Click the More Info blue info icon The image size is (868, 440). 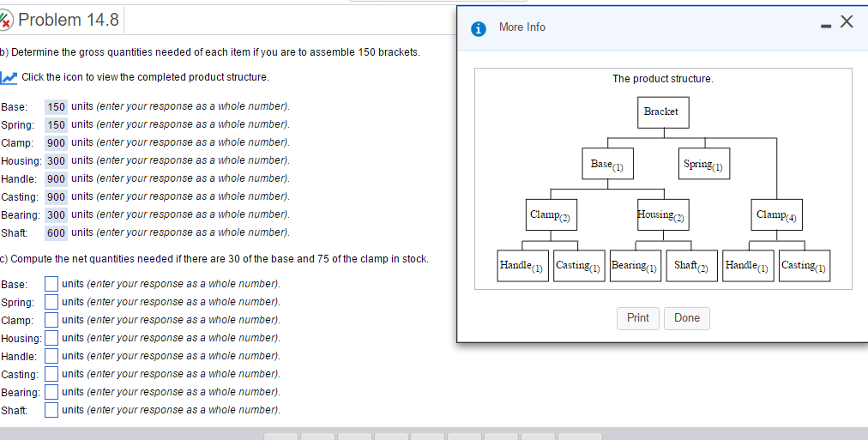pos(479,29)
